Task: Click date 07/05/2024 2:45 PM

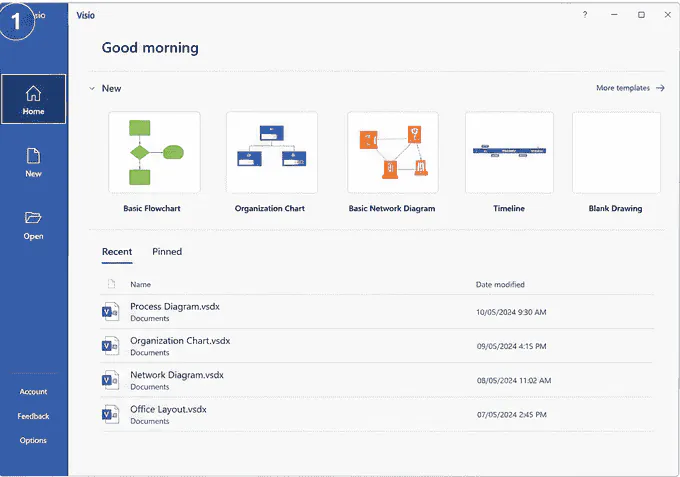Action: [x=512, y=415]
